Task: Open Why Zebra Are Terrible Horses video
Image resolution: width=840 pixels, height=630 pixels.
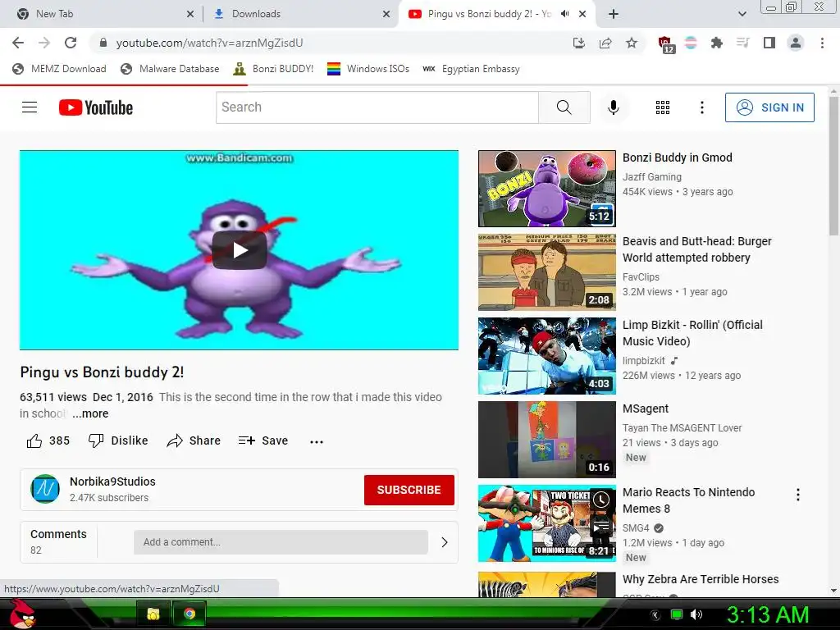Action: [x=701, y=579]
